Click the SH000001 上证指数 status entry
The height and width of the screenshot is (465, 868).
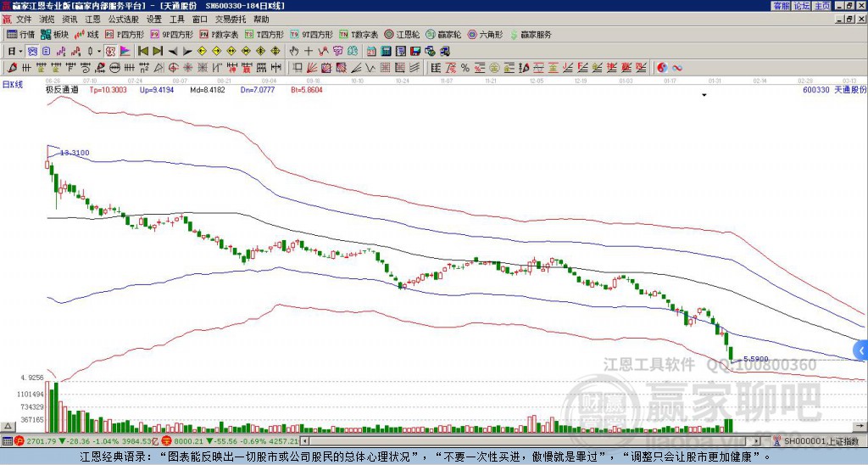click(x=820, y=441)
